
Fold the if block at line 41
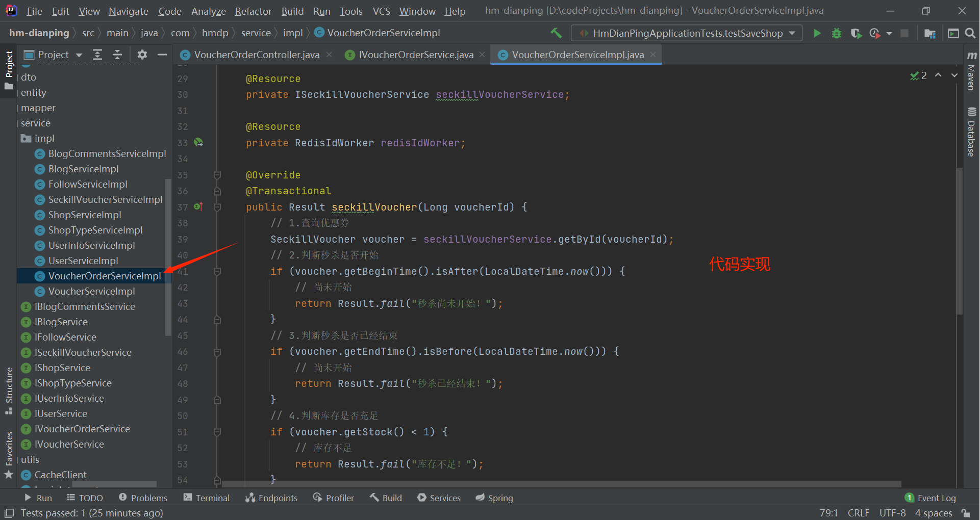217,271
